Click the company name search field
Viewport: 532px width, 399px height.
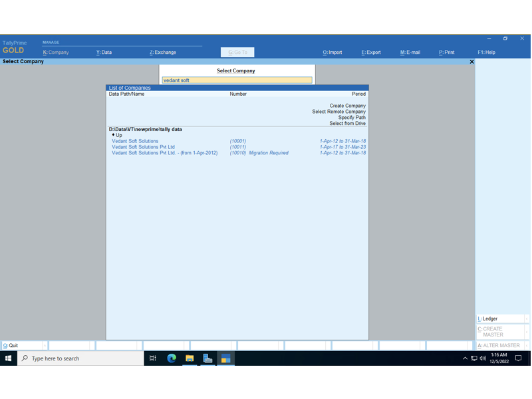(x=237, y=80)
